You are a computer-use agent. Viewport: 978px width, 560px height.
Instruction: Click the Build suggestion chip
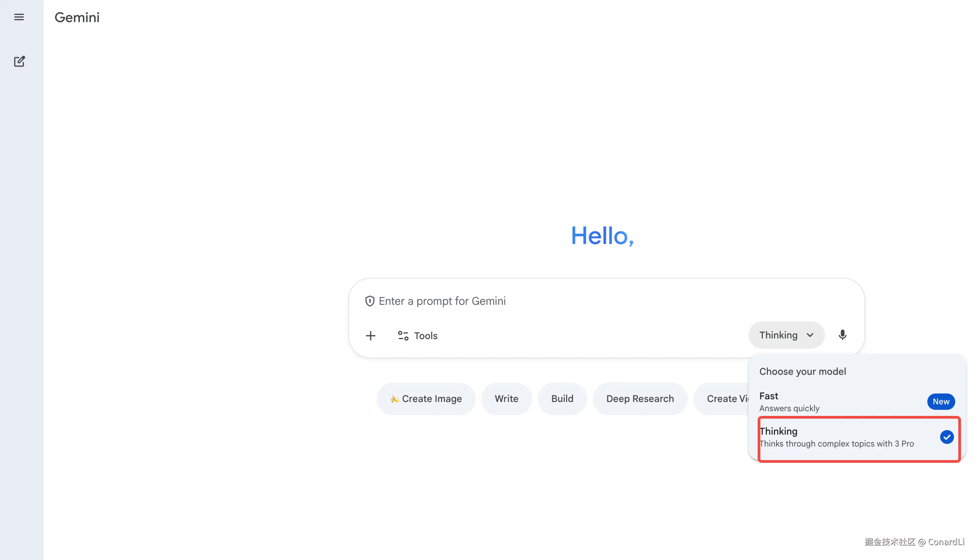pyautogui.click(x=562, y=399)
